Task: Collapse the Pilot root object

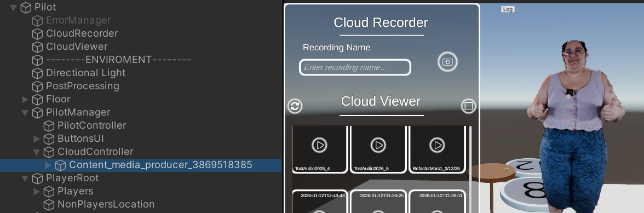Action: (x=14, y=7)
